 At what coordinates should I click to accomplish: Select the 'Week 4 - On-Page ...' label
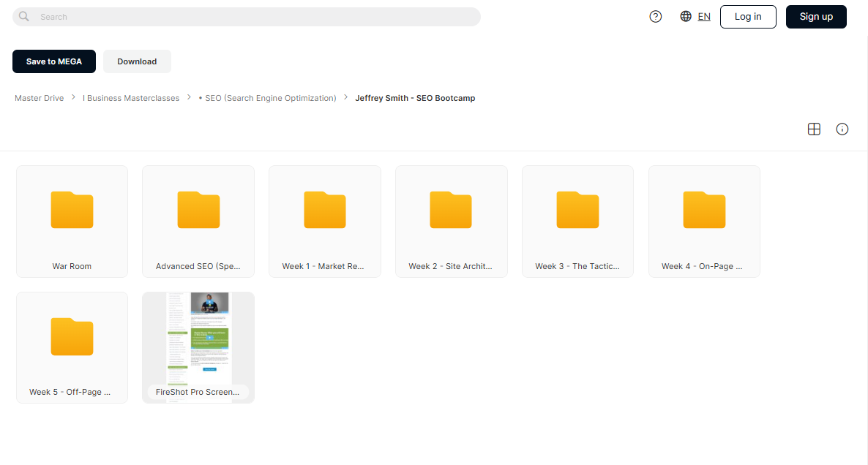pyautogui.click(x=702, y=266)
